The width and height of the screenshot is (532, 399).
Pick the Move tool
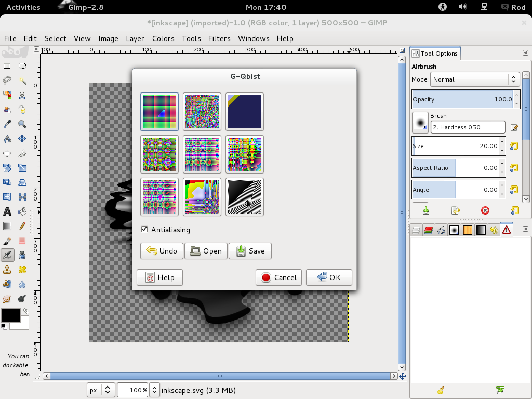tap(22, 138)
